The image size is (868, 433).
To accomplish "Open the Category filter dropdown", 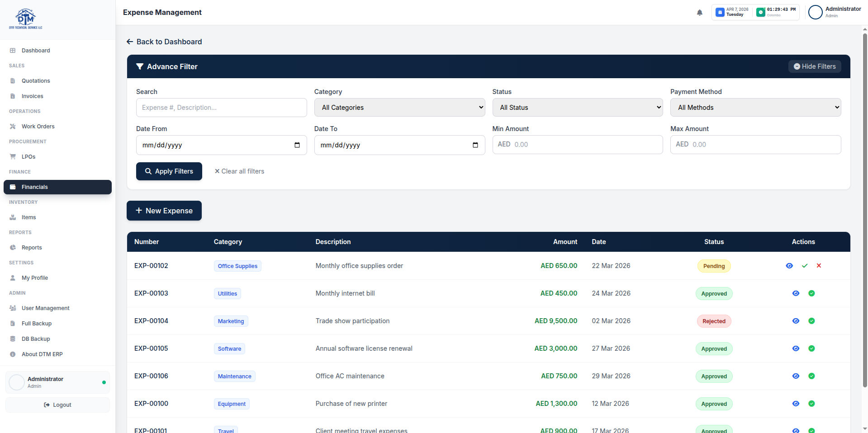I will (399, 108).
